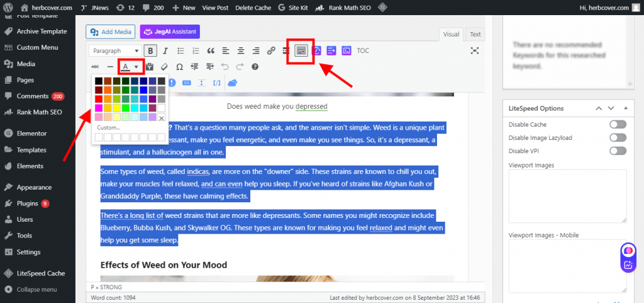Collapse the admin sidebar menu

[31, 289]
